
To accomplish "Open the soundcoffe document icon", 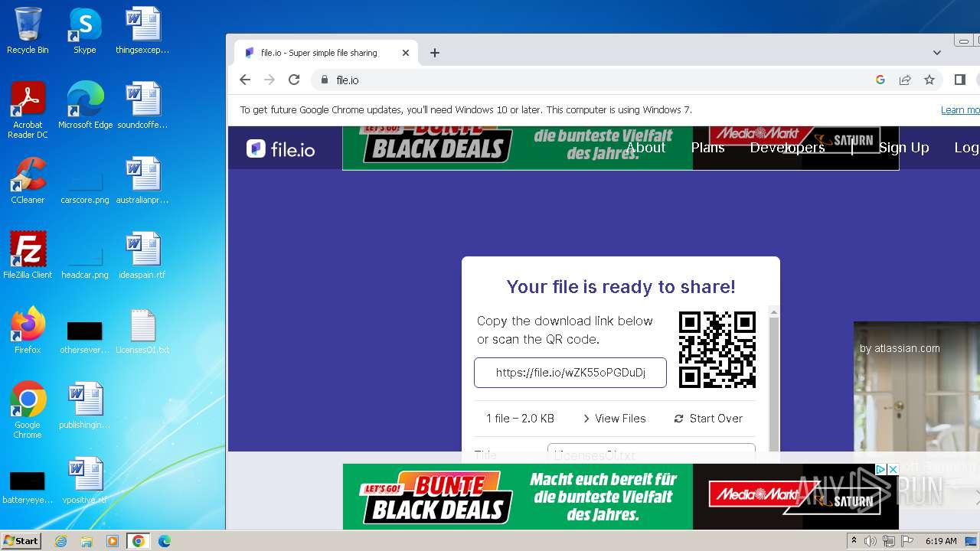I will click(142, 106).
